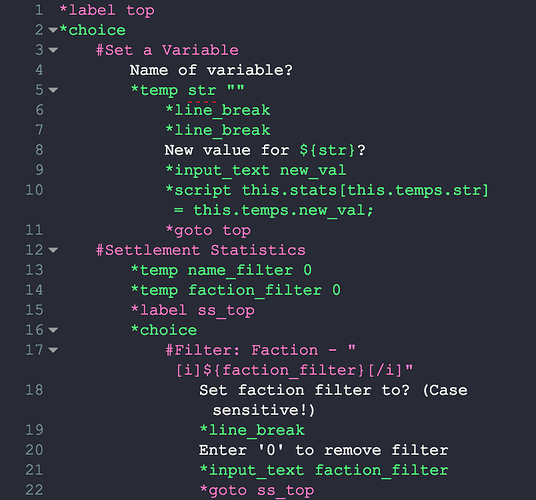The height and width of the screenshot is (500, 536).
Task: Place the cursor on '*label top' text
Action: (x=107, y=10)
